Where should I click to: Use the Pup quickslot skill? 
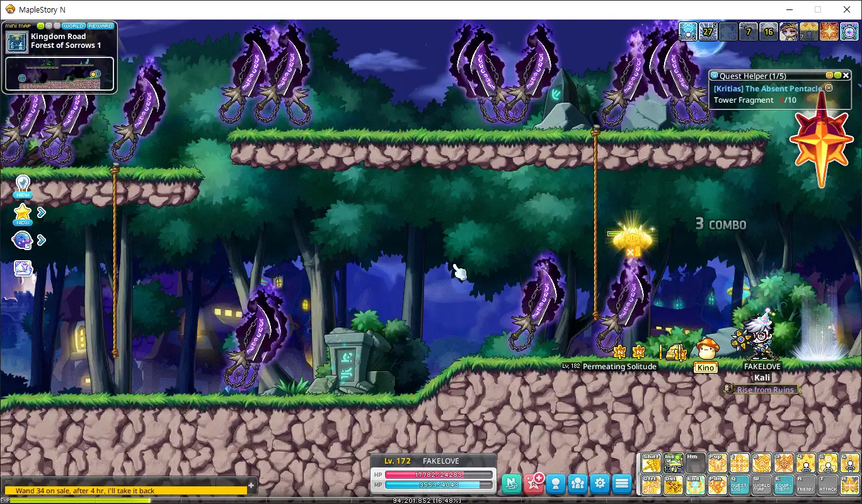coord(718,463)
